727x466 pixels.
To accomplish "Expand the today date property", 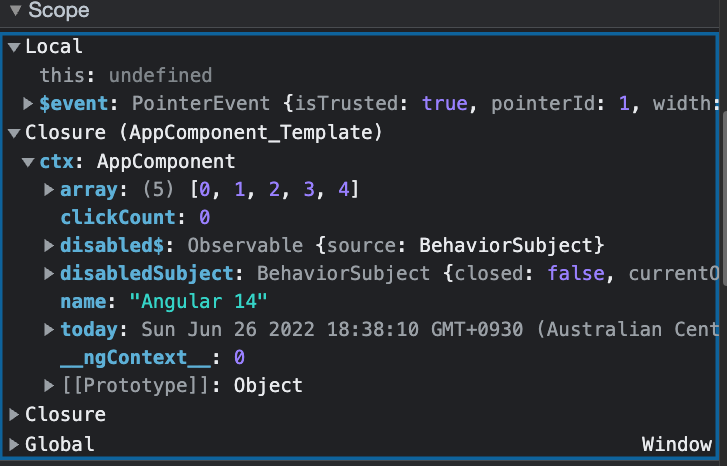I will 49,329.
